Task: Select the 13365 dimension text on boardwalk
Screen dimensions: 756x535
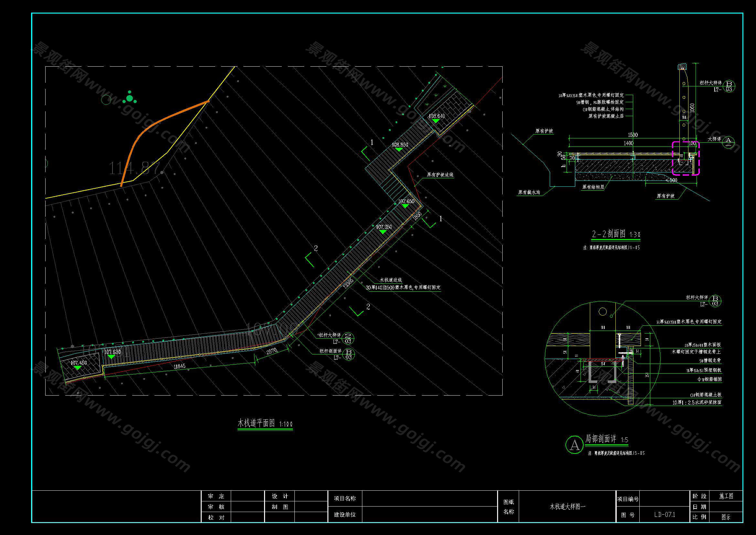Action: tap(348, 283)
